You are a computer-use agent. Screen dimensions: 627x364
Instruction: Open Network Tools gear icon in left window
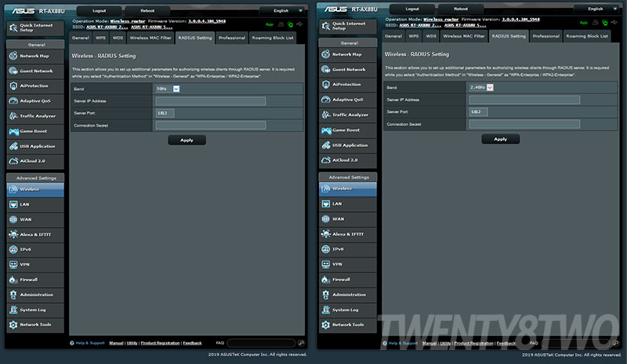click(13, 325)
